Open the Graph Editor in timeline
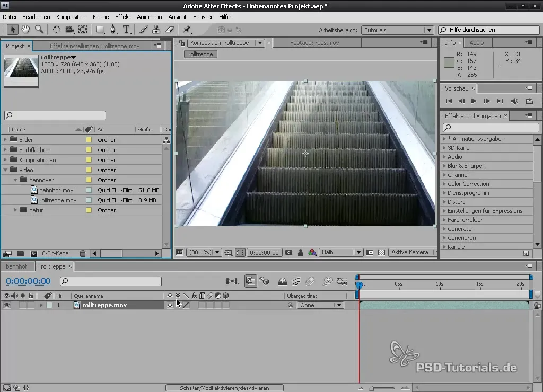This screenshot has width=543, height=392. (342, 281)
